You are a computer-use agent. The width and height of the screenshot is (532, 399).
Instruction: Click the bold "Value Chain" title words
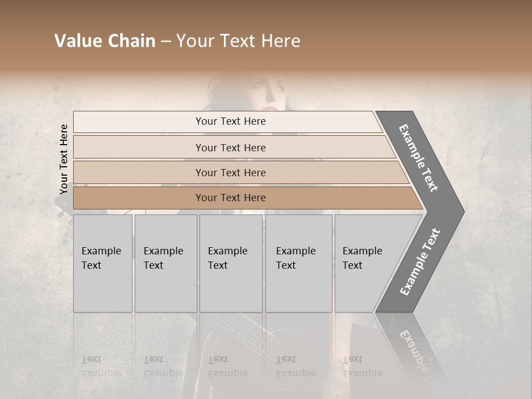coord(105,41)
